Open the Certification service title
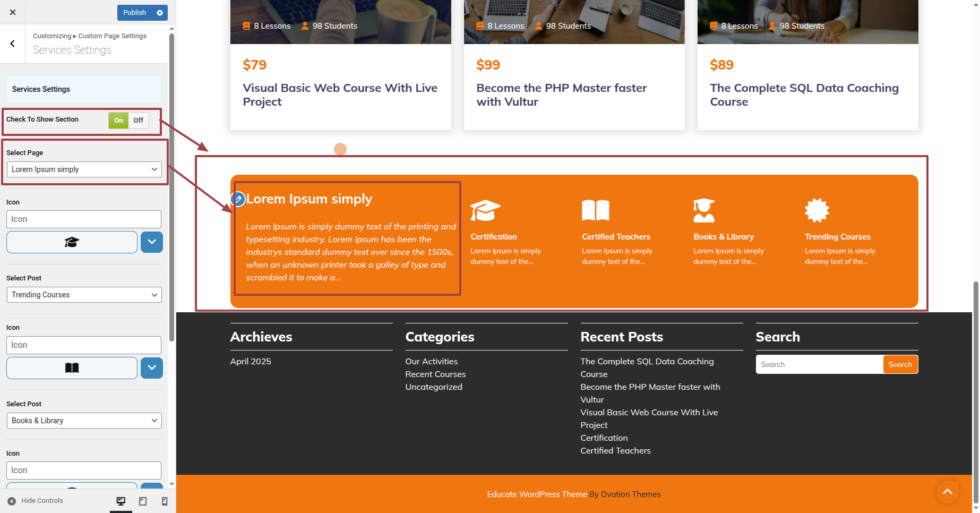 click(x=494, y=237)
